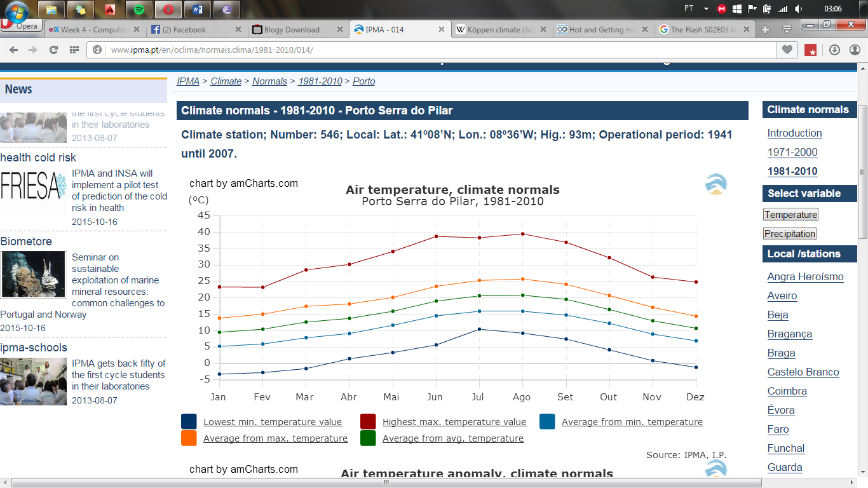Open the 1981-2010 breadcrumb link

click(x=320, y=81)
